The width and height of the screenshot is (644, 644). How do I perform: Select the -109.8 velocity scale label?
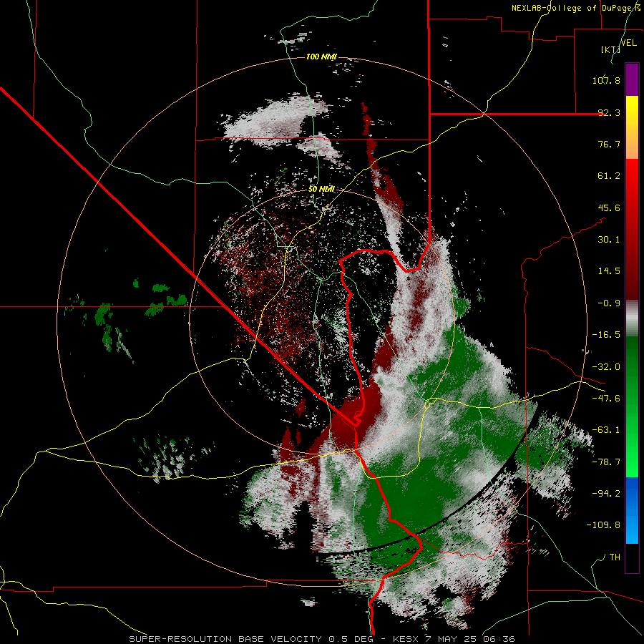click(603, 525)
